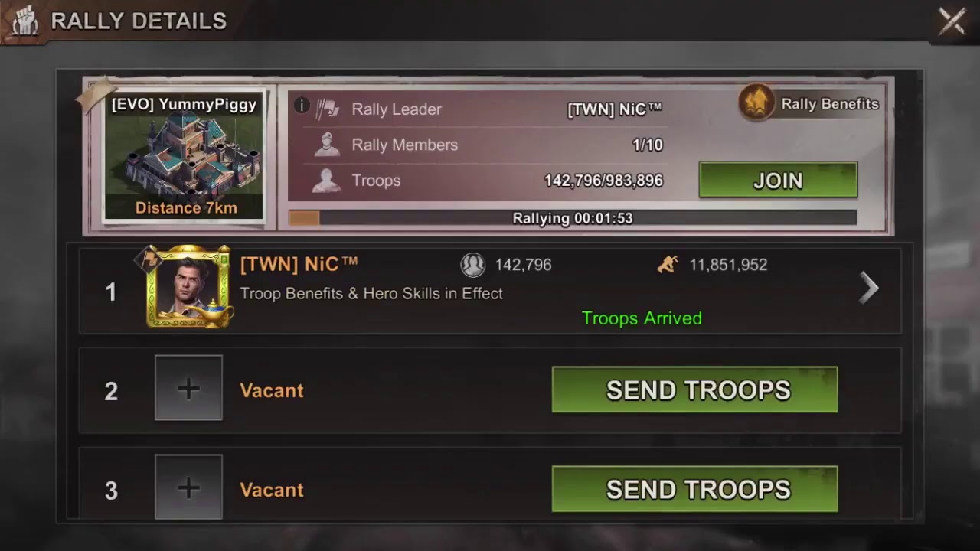Image resolution: width=980 pixels, height=551 pixels.
Task: Tap the Troops silhouette icon
Action: point(327,181)
